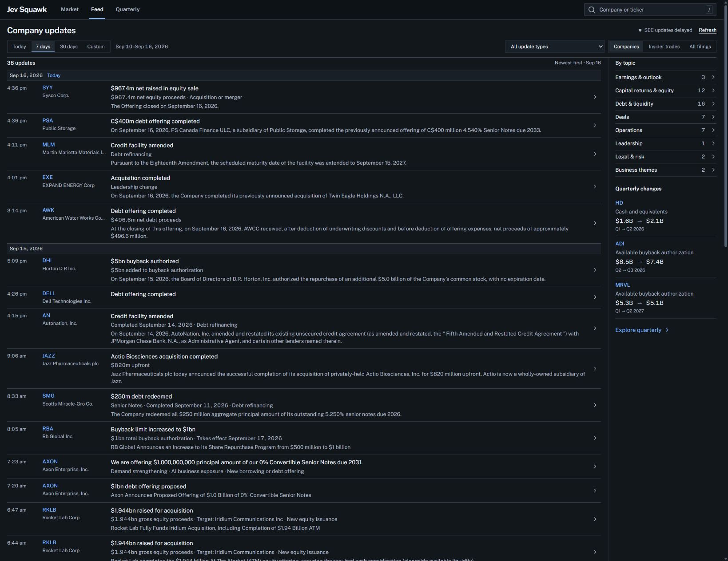Open HD ticker in Quarterly changes
The height and width of the screenshot is (561, 728).
619,203
